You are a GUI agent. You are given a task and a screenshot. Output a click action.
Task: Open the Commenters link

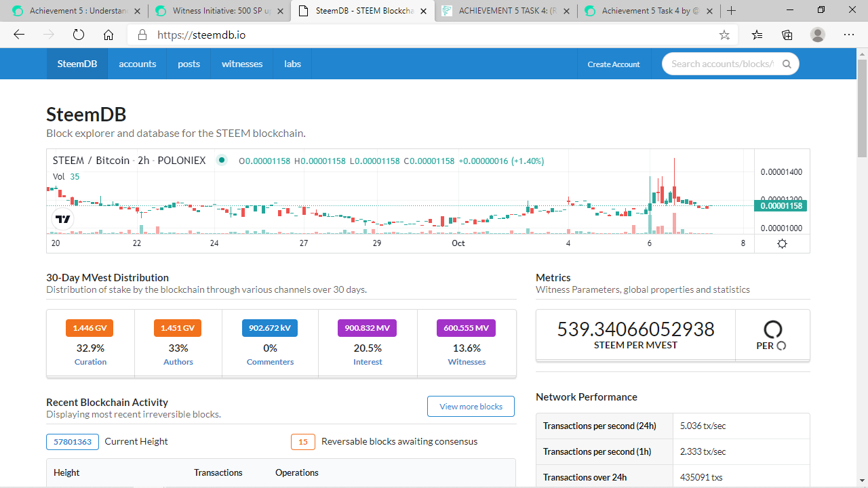pos(270,362)
